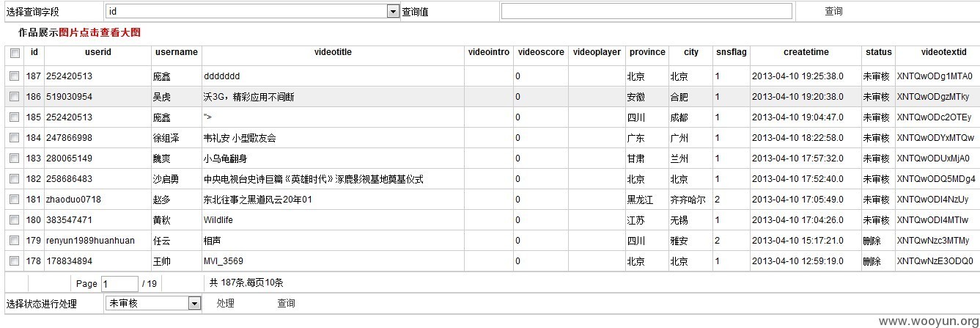Image resolution: width=980 pixels, height=328 pixels.
Task: Click username 赵多
Action: (161, 200)
